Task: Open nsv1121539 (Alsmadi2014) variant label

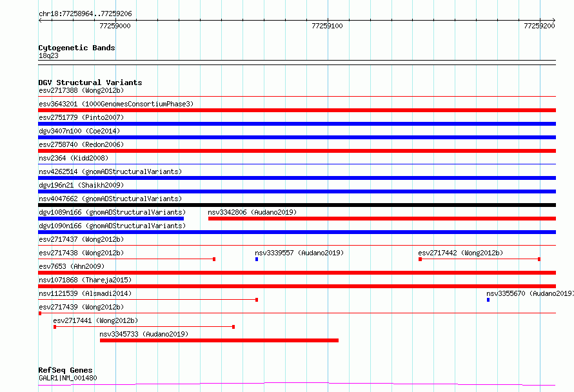Action: click(x=85, y=293)
